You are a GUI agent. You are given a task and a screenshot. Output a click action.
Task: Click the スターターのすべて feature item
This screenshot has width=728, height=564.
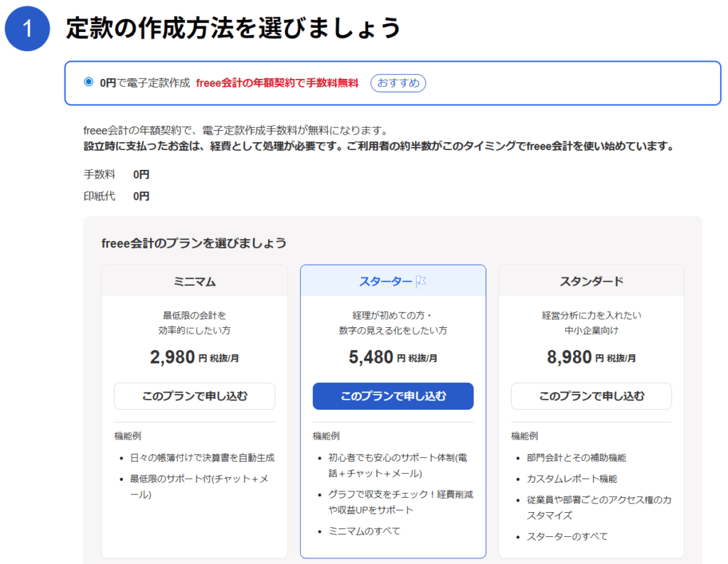coord(567,536)
